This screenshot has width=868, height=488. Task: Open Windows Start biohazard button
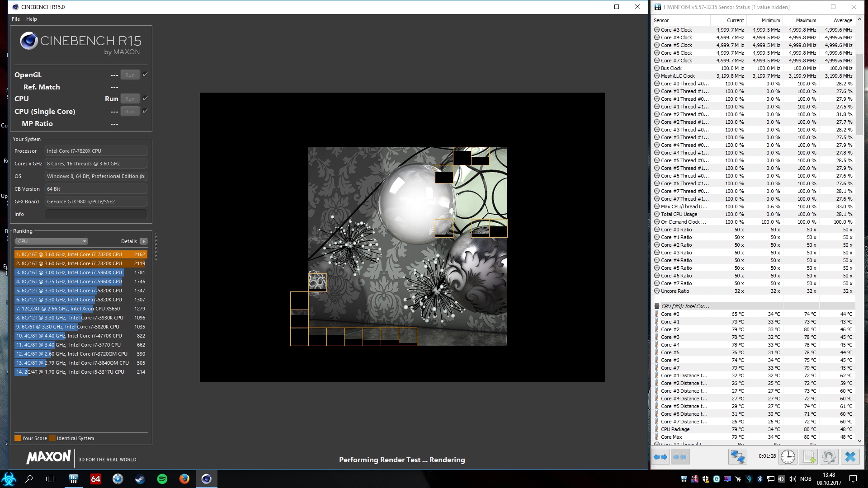(9, 479)
